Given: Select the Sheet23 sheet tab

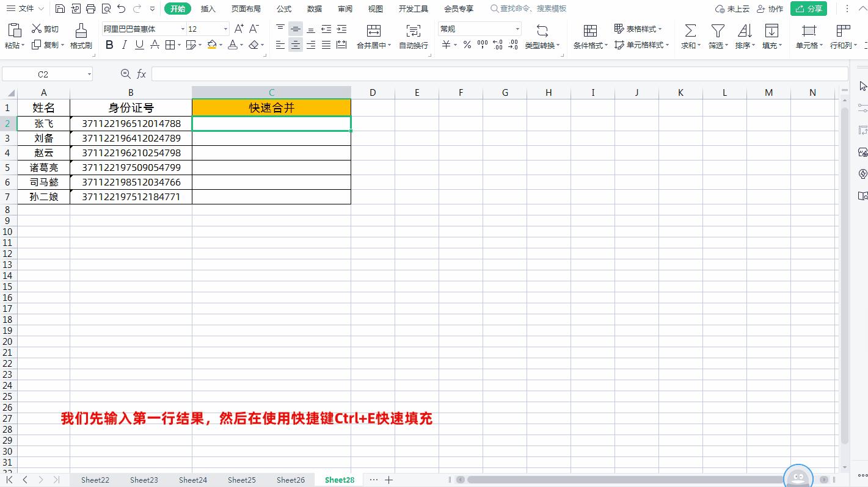Looking at the screenshot, I should coord(144,480).
